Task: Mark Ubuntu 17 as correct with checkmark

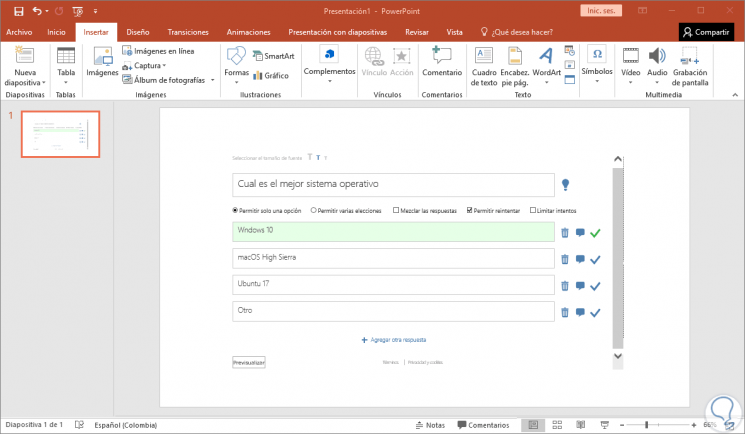Action: coord(595,286)
